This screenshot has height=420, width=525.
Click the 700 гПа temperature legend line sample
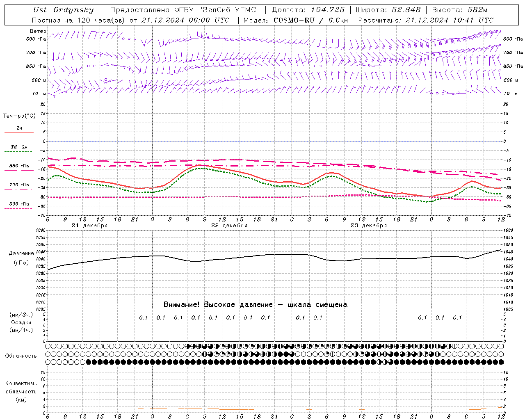pyautogui.click(x=19, y=190)
